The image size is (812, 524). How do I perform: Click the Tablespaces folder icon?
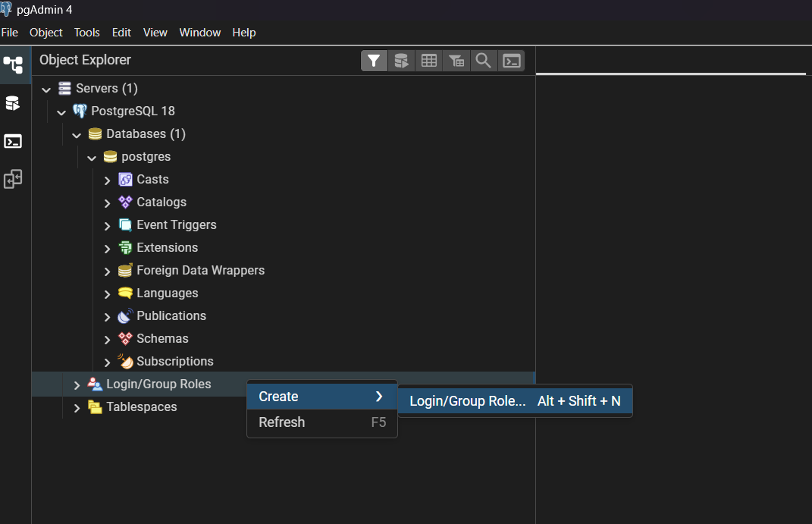[x=95, y=407]
